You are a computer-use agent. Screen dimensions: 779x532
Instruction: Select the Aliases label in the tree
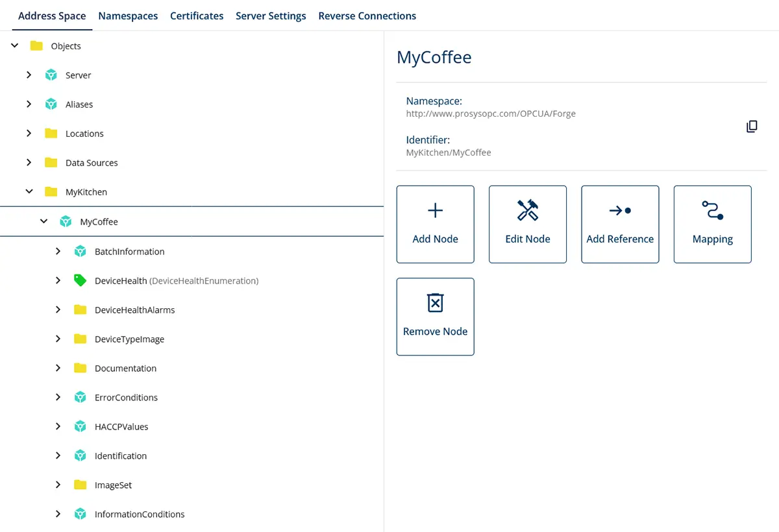point(79,104)
